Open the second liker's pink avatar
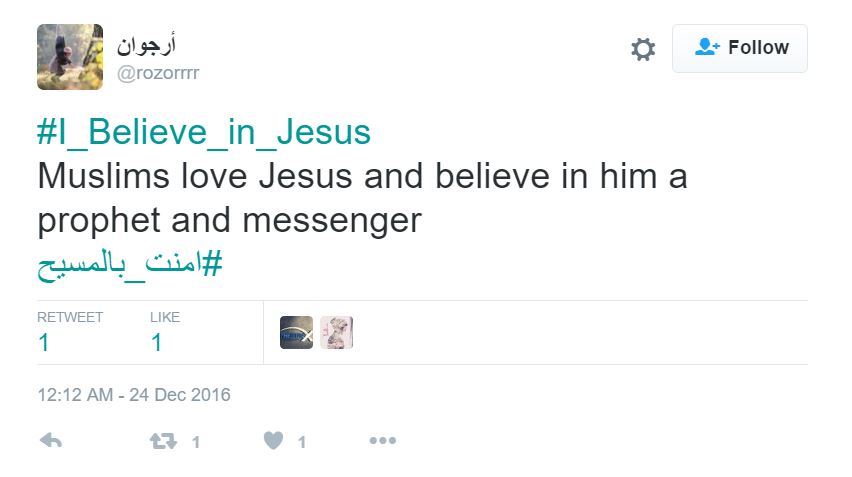This screenshot has height=477, width=852. coord(336,332)
